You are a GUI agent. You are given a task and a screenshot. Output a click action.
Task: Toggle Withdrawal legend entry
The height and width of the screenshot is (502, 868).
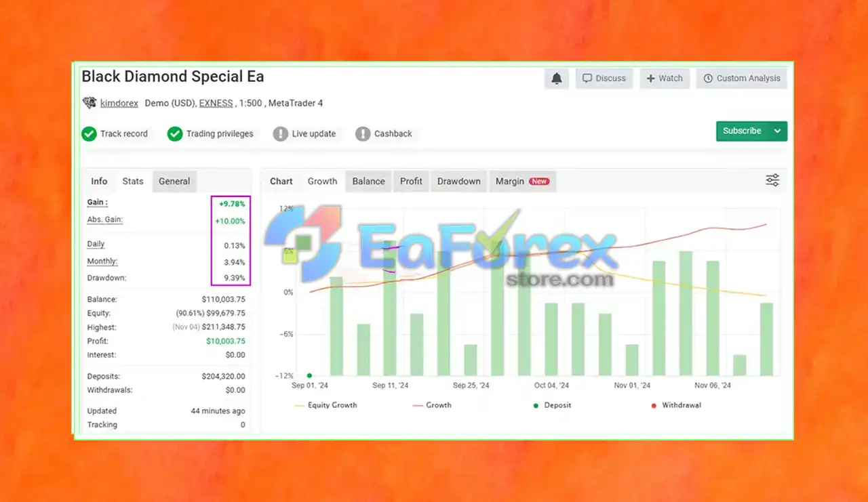675,405
